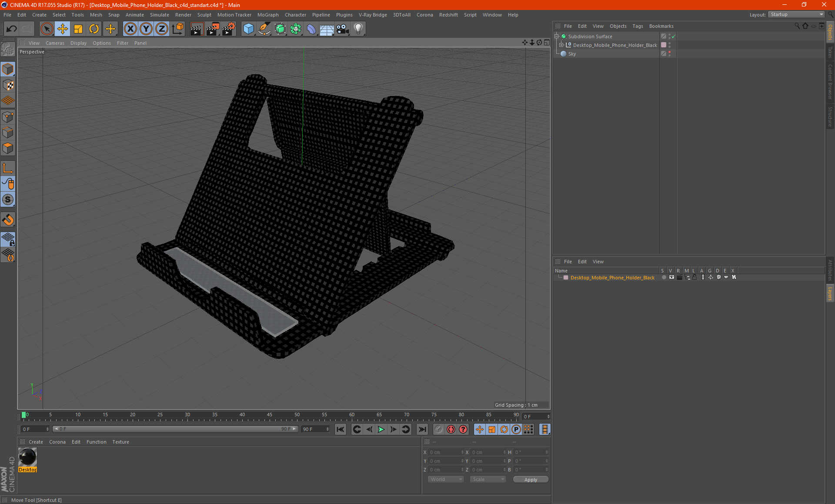This screenshot has width=835, height=504.
Task: Switch to the Layers side tab
Action: click(x=830, y=293)
